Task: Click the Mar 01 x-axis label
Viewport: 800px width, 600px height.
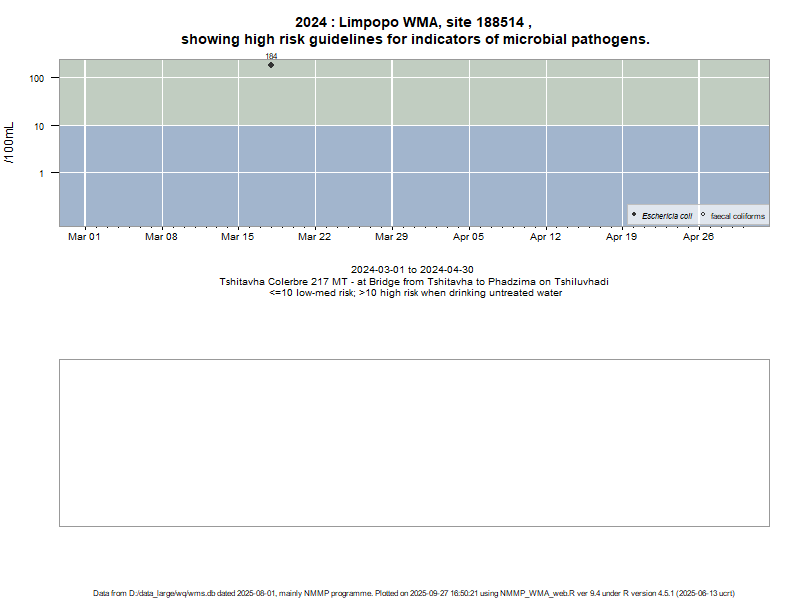Action: coord(84,237)
